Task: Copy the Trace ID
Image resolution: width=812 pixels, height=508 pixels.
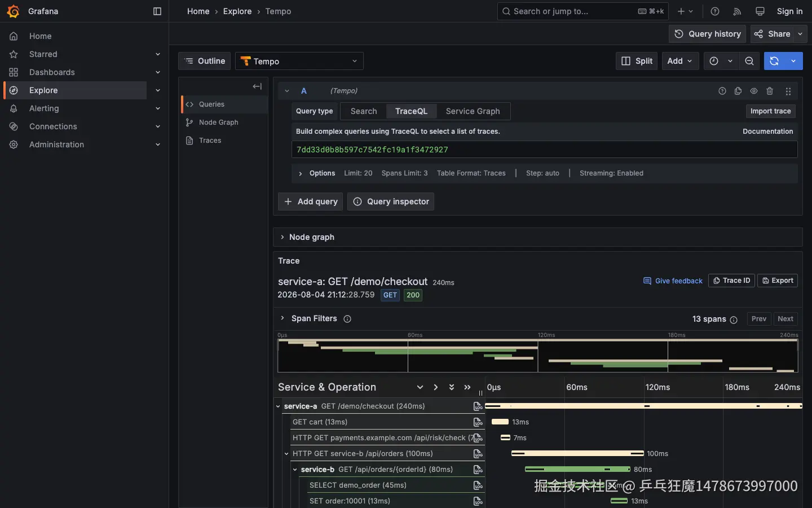Action: [x=731, y=281]
